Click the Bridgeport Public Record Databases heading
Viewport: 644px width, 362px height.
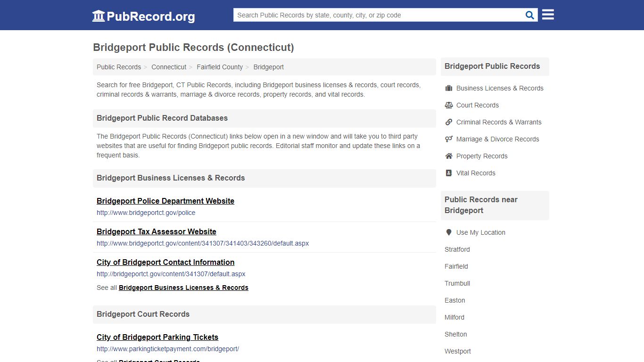[x=162, y=118]
